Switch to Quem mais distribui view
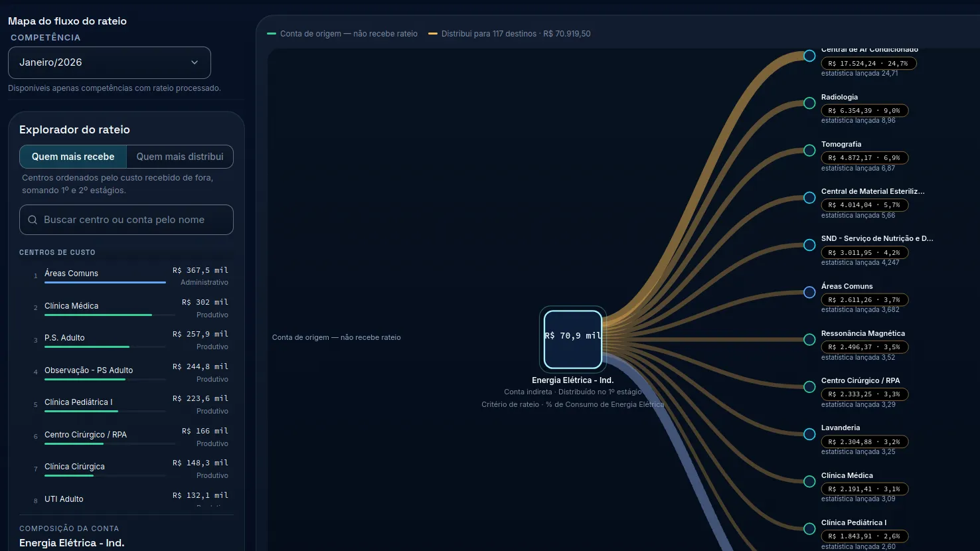The image size is (980, 551). [180, 157]
